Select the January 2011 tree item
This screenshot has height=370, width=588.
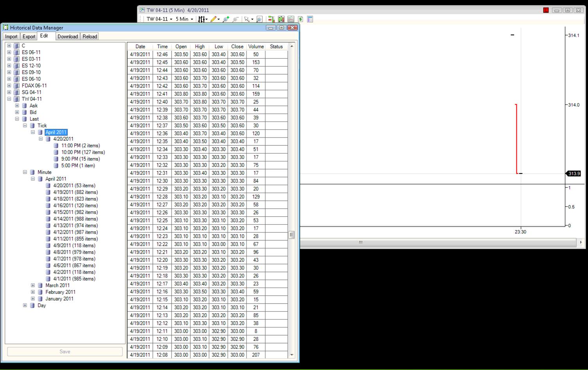(59, 299)
